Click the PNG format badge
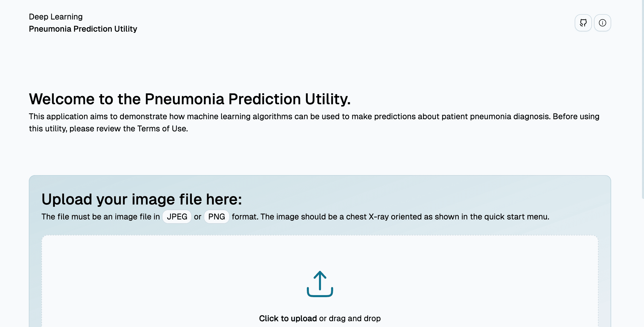The height and width of the screenshot is (327, 644). click(217, 217)
